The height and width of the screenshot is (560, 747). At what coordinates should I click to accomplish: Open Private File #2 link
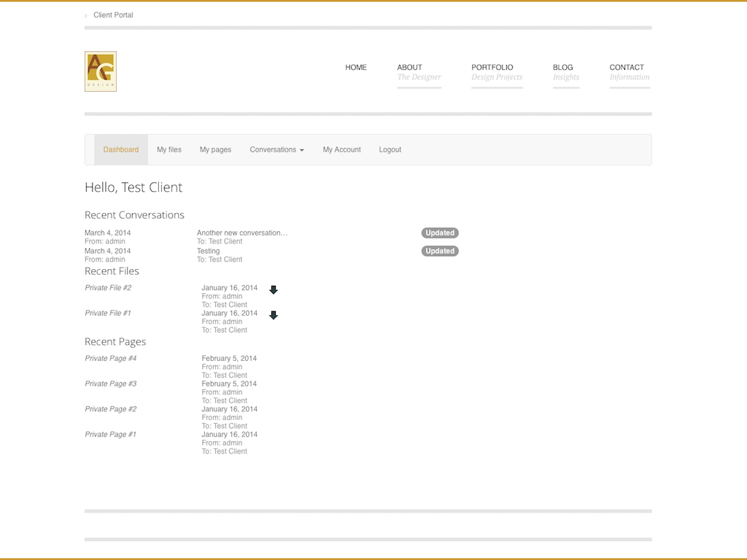point(108,288)
